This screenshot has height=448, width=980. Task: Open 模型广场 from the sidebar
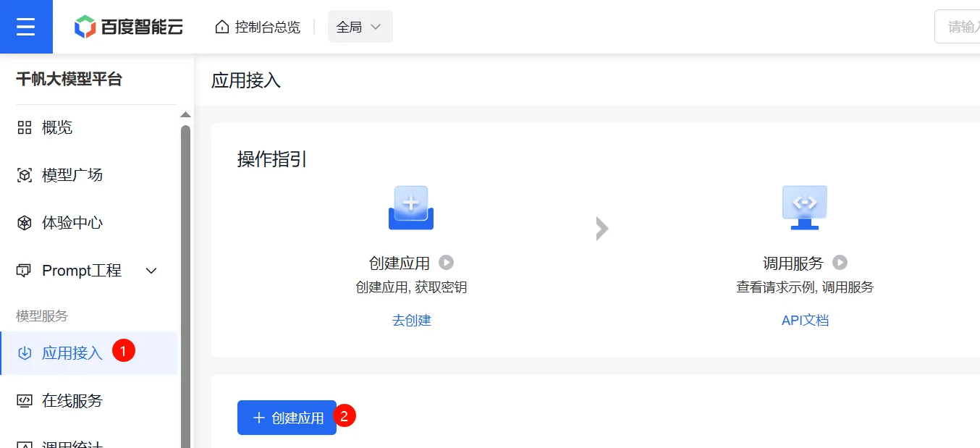pyautogui.click(x=72, y=174)
